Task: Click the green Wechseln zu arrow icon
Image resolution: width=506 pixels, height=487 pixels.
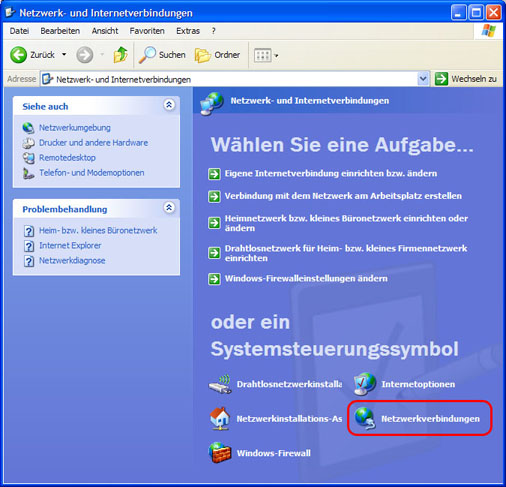Action: pos(441,79)
